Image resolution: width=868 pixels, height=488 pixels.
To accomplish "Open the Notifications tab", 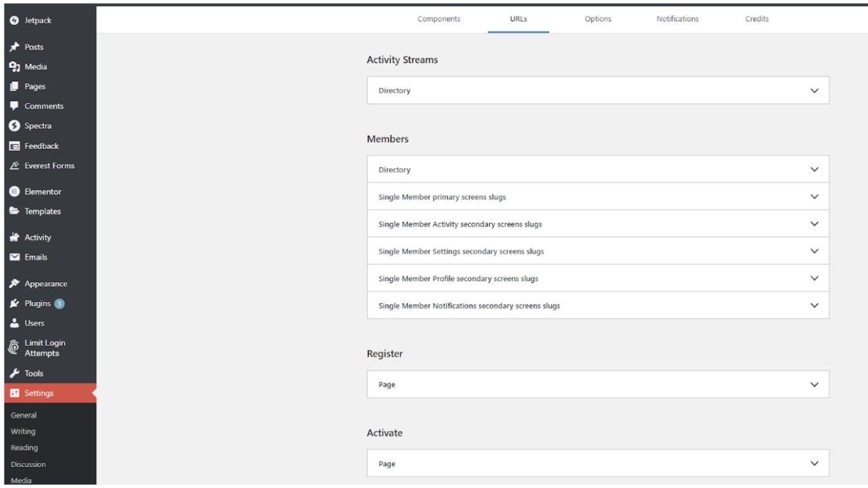I will tap(677, 19).
